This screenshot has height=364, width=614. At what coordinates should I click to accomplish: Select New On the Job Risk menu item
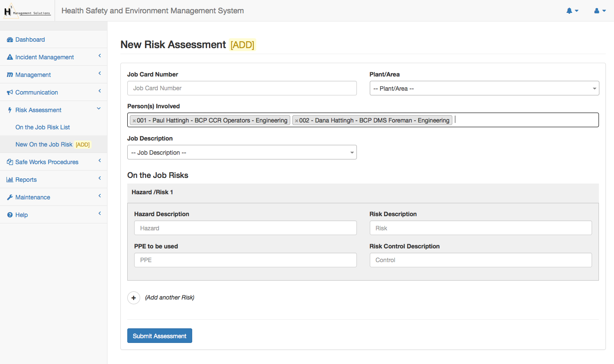click(x=44, y=144)
